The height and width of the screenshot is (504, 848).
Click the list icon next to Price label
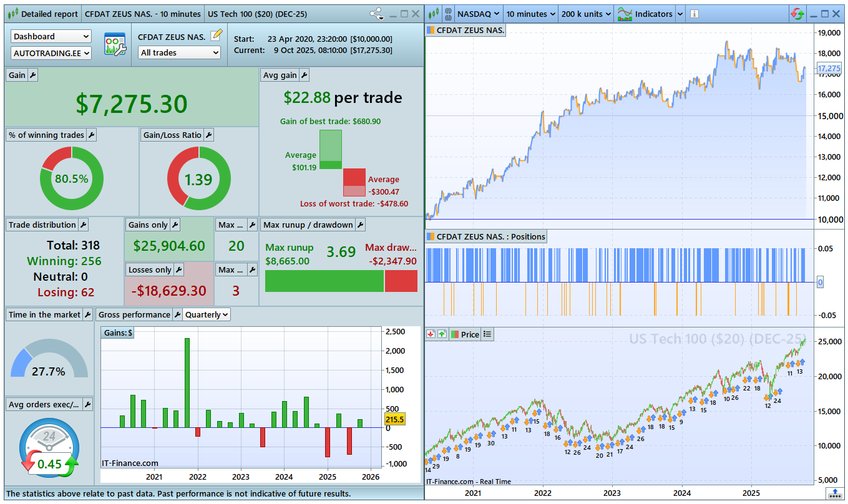click(x=487, y=334)
